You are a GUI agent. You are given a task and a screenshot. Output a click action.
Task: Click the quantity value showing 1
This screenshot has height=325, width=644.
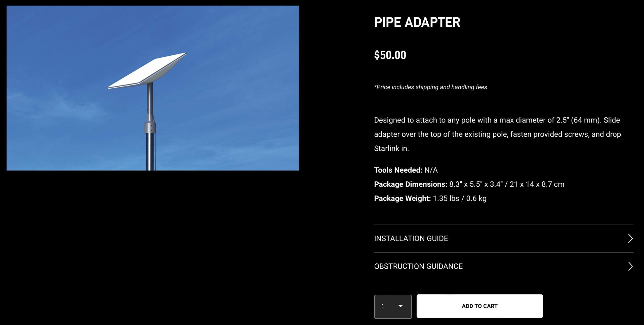click(x=383, y=306)
